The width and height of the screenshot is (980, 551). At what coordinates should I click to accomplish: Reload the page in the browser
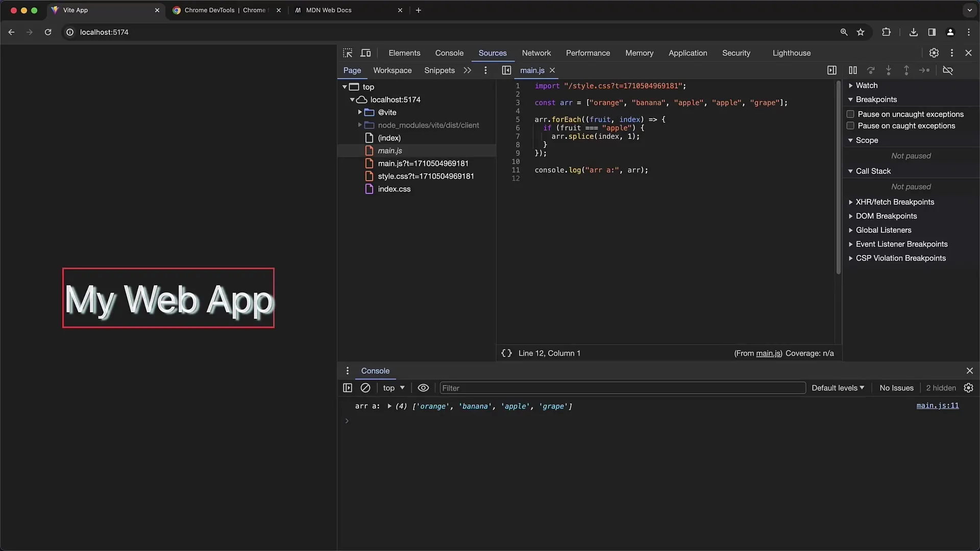click(x=48, y=32)
